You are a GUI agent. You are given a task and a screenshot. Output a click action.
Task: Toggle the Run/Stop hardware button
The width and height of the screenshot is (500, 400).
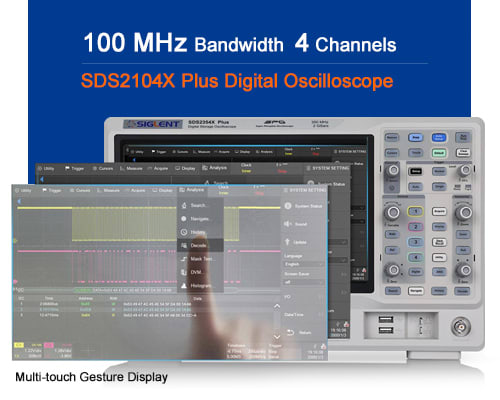click(463, 137)
